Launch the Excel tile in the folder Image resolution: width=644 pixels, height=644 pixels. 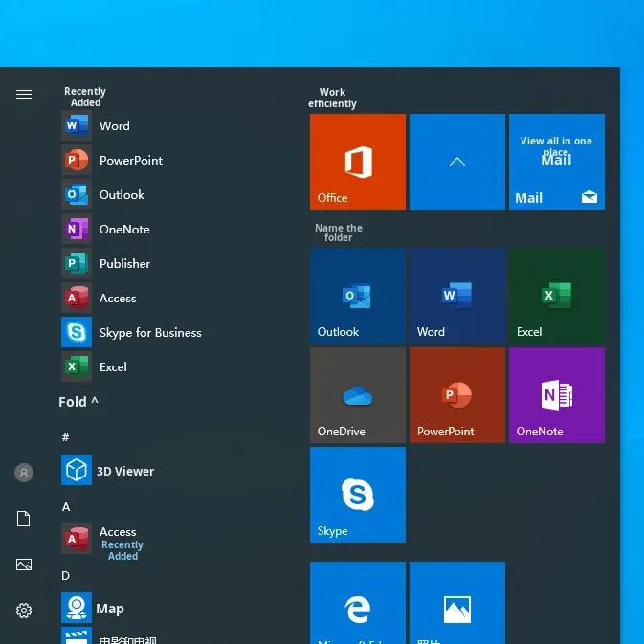pos(557,297)
